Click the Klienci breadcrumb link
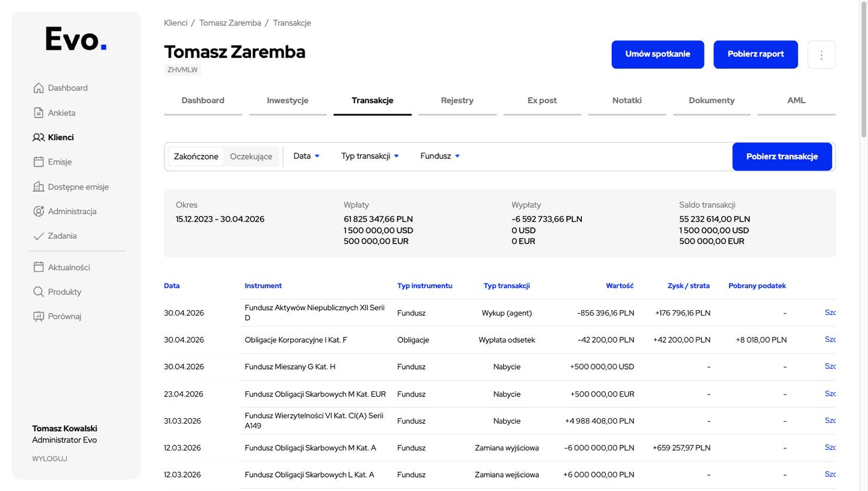 click(x=176, y=23)
